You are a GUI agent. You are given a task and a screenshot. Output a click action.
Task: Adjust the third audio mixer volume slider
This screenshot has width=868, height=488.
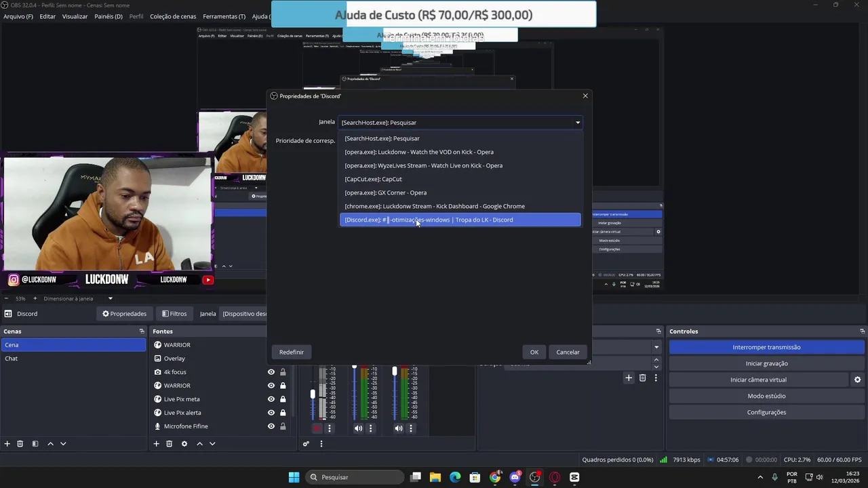[395, 371]
